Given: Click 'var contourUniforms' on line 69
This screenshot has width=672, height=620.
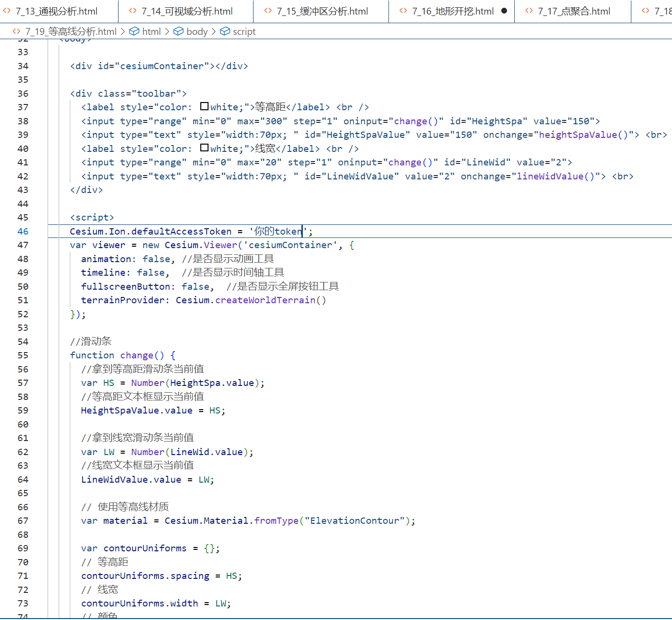Looking at the screenshot, I should [x=134, y=548].
